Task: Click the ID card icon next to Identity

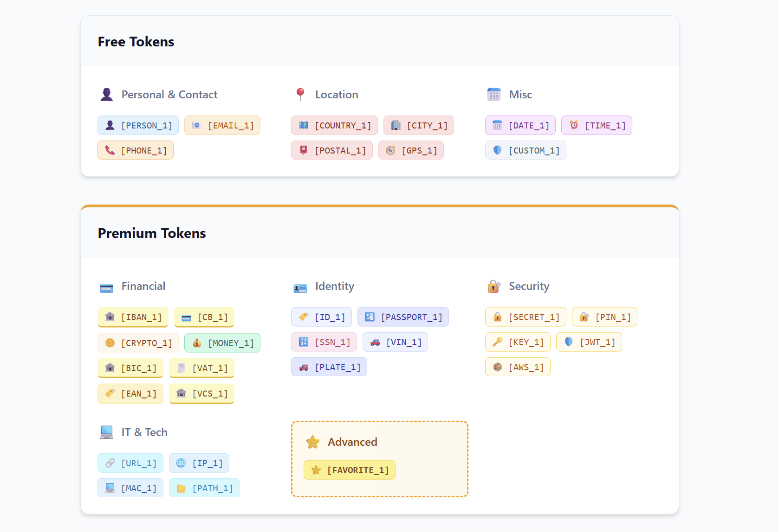Action: coord(300,286)
